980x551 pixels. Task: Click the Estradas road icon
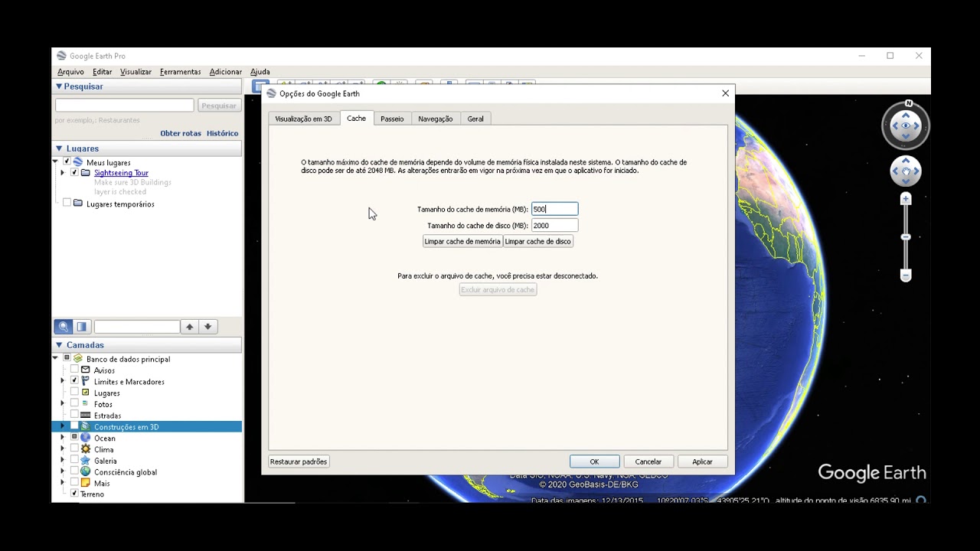pyautogui.click(x=85, y=416)
